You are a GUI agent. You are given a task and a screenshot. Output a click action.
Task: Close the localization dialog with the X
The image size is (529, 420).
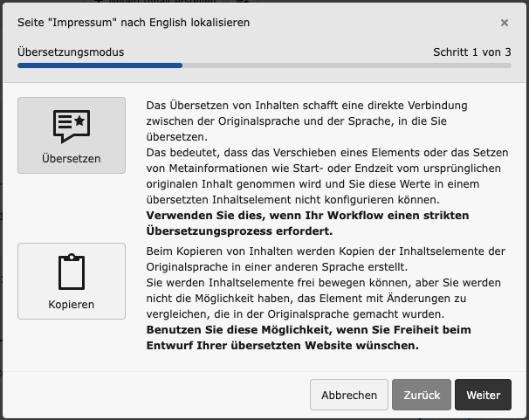coord(505,23)
